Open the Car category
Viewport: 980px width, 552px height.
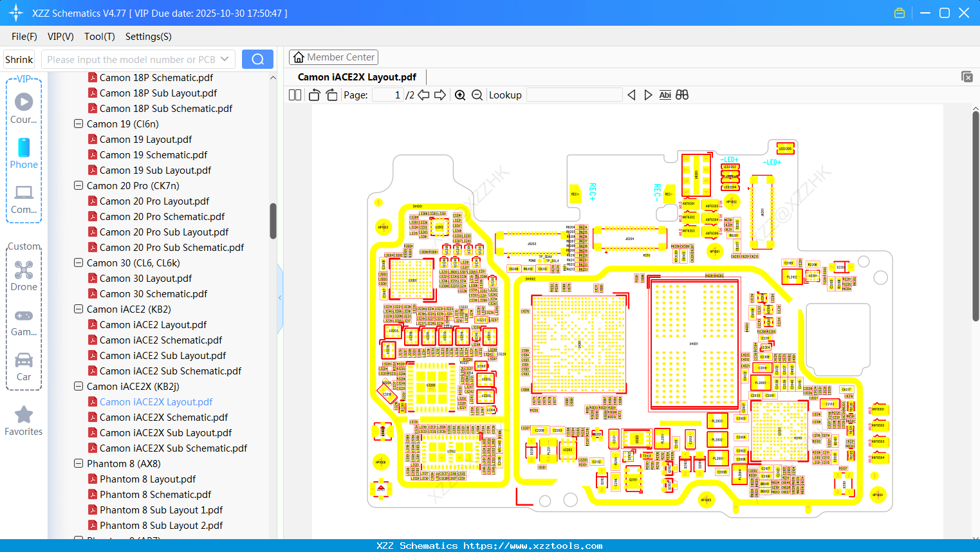(x=24, y=367)
